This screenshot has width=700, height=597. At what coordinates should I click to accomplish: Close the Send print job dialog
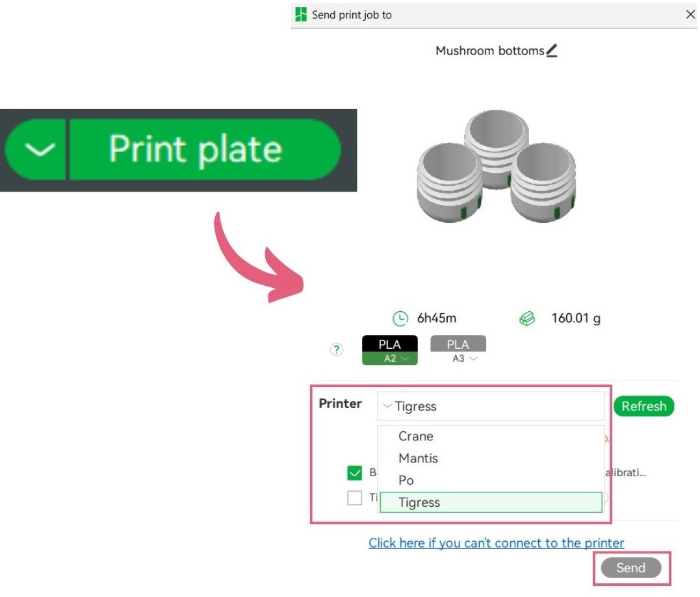click(690, 15)
